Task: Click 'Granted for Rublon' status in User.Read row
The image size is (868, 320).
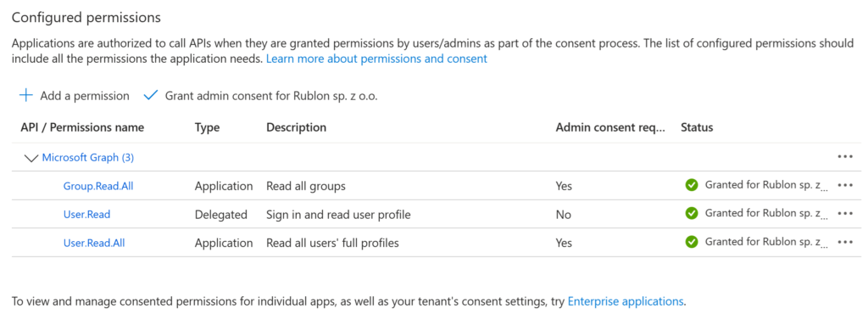Action: [766, 214]
